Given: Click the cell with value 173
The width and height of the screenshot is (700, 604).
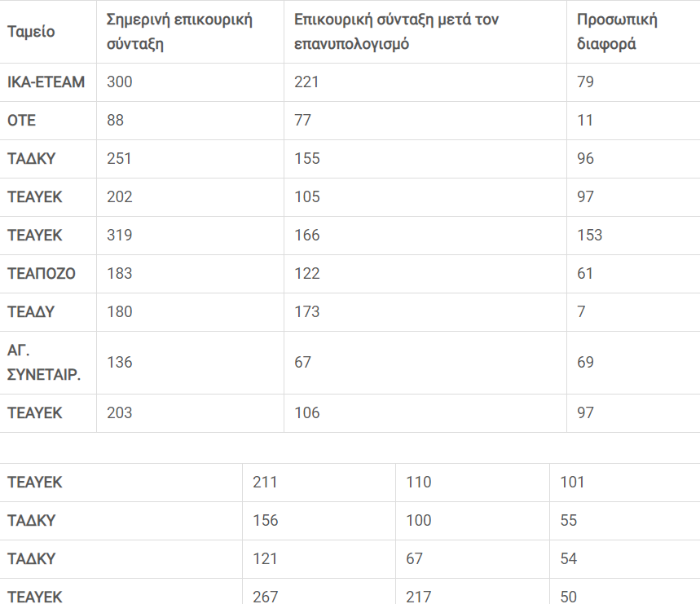Looking at the screenshot, I should (307, 312).
